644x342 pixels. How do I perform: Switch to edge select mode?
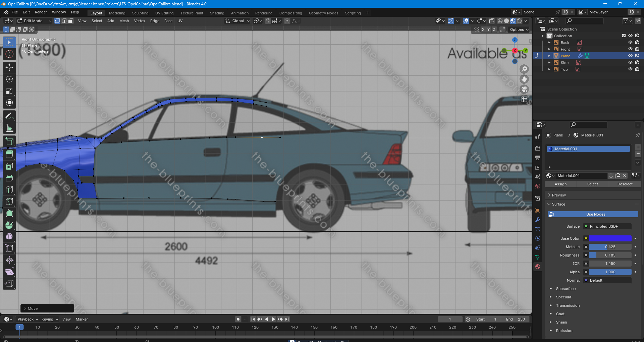64,21
